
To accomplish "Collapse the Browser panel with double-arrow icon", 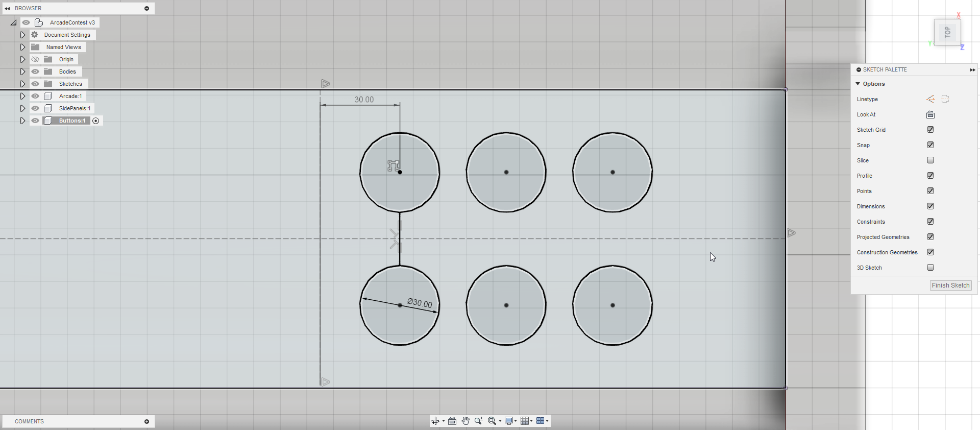I will click(x=7, y=8).
